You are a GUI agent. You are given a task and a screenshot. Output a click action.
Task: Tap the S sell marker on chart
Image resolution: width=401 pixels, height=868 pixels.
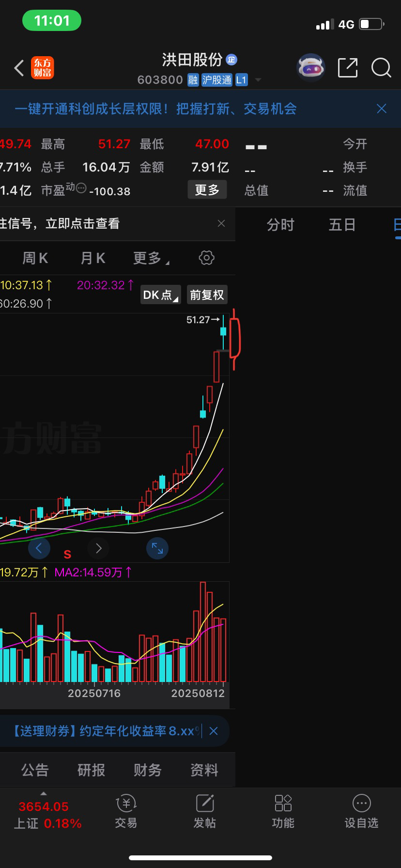[68, 554]
